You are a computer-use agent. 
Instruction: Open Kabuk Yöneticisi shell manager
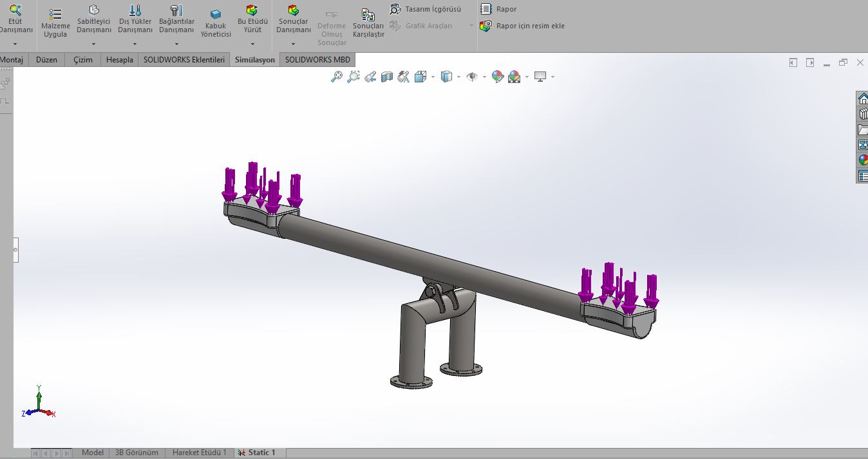click(216, 24)
